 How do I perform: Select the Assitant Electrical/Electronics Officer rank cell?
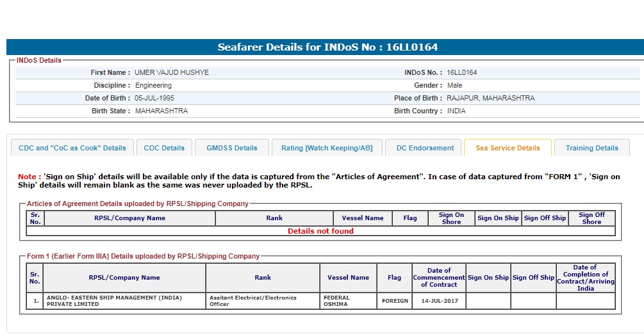pyautogui.click(x=263, y=301)
